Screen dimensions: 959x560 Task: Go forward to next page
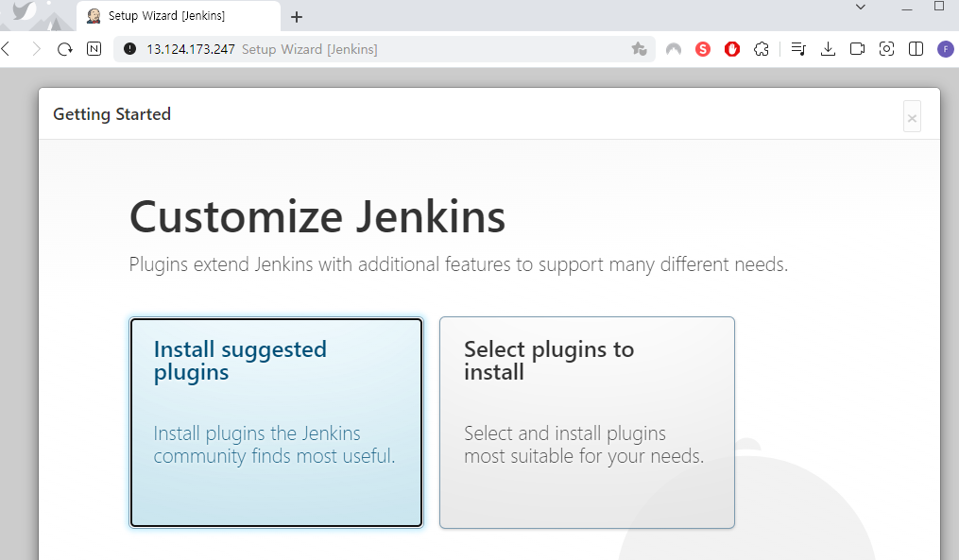(36, 49)
